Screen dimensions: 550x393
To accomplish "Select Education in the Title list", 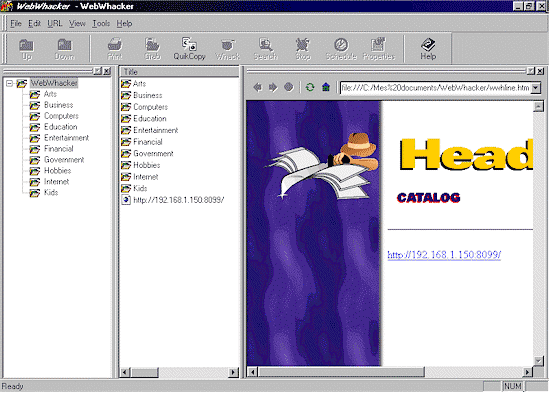I will pos(150,119).
